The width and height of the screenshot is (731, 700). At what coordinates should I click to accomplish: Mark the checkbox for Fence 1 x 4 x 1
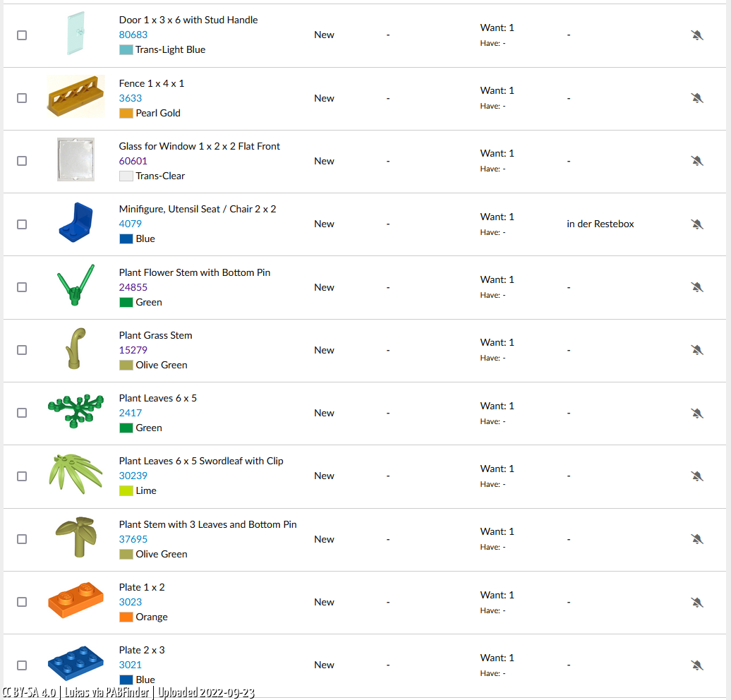[x=22, y=98]
